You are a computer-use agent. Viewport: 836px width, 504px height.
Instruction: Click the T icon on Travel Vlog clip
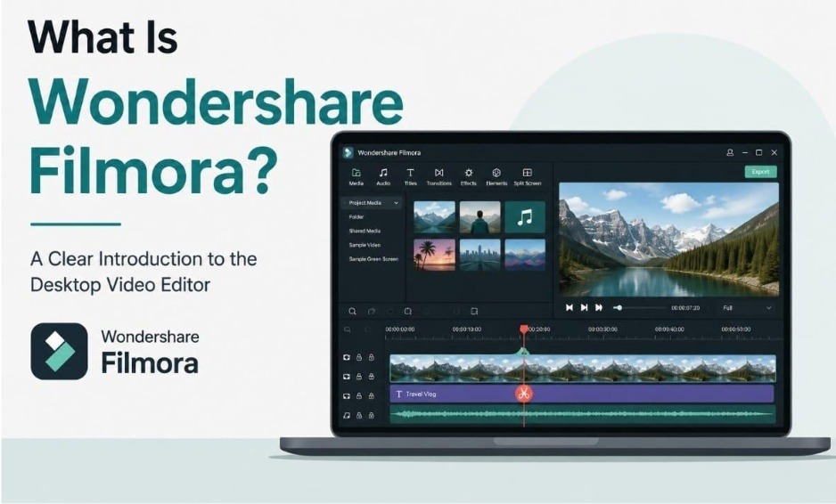(398, 394)
